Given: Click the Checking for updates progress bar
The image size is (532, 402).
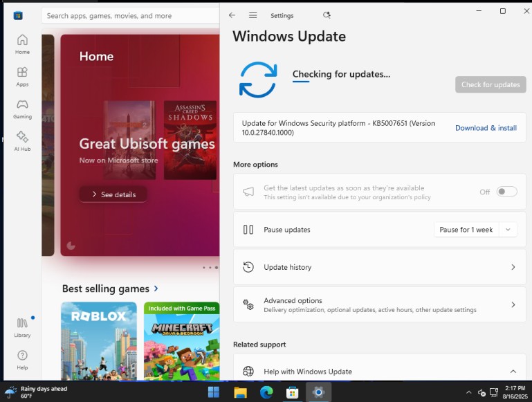Looking at the screenshot, I should pos(301,82).
